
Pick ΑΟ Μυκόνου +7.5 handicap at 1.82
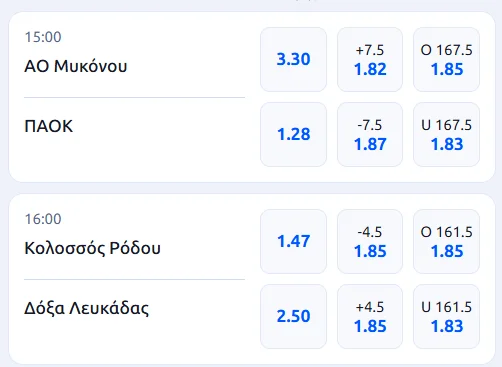tap(370, 59)
